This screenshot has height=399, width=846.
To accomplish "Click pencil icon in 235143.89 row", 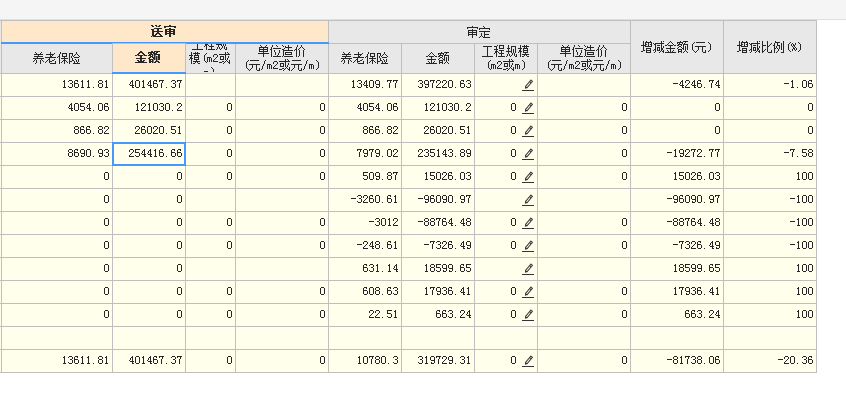I will pos(528,154).
